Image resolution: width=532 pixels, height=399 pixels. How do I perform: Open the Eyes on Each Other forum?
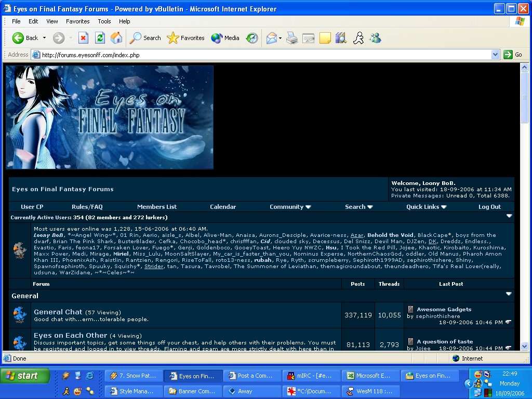[x=70, y=335]
